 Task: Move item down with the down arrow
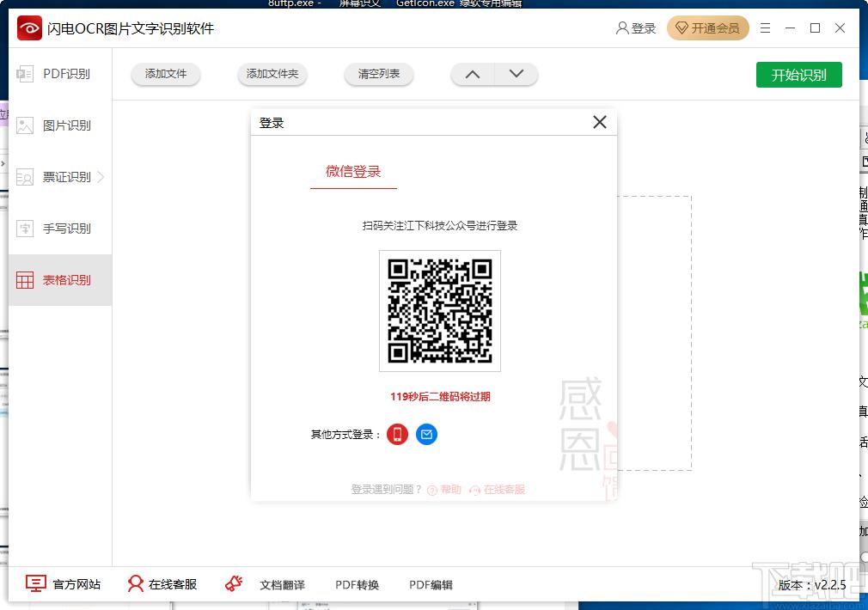pos(517,74)
